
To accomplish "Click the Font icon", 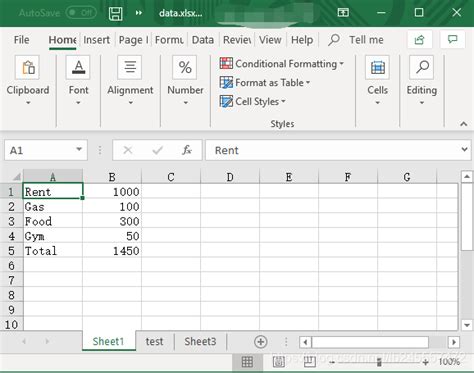I will point(78,67).
